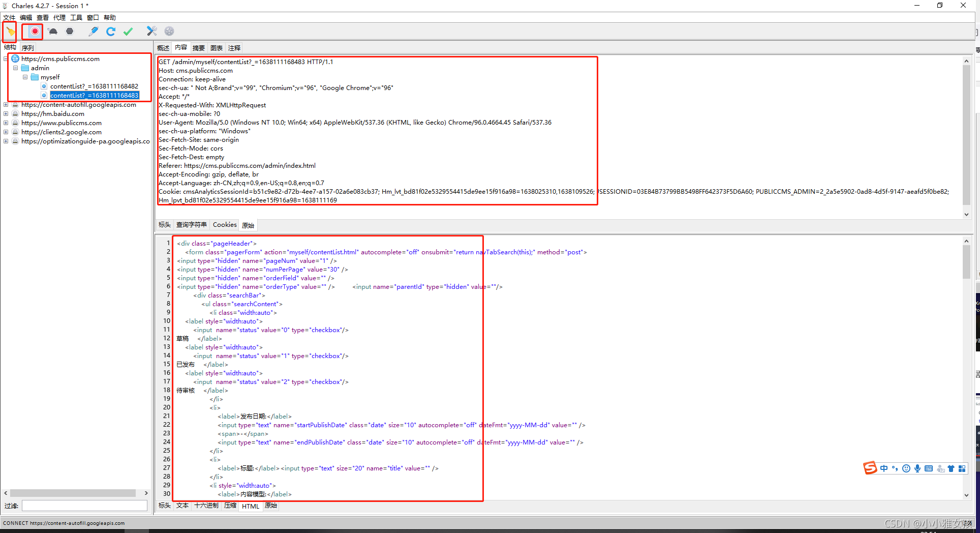Open the 查看 menu
Viewport: 980px width, 533px height.
click(x=43, y=18)
